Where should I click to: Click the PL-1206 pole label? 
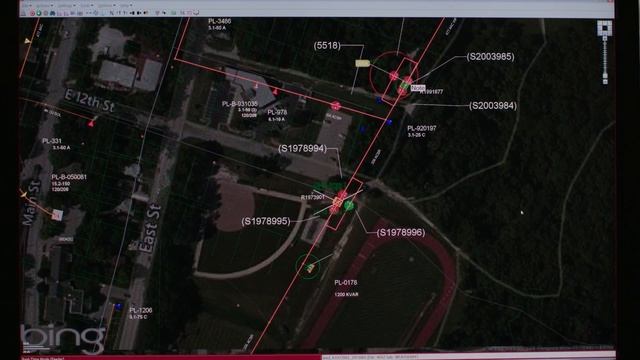pos(141,310)
